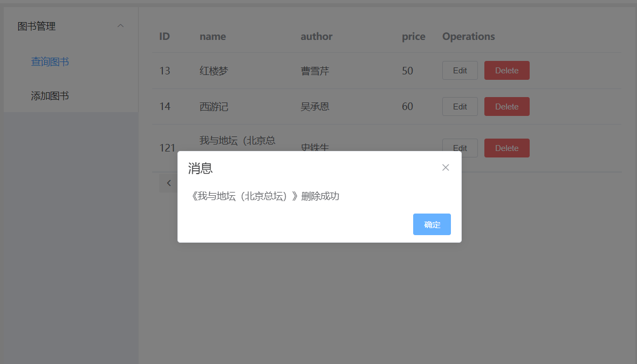Viewport: 637px width, 364px height.
Task: Select the 曹雪芹 author cell
Action: (x=315, y=71)
